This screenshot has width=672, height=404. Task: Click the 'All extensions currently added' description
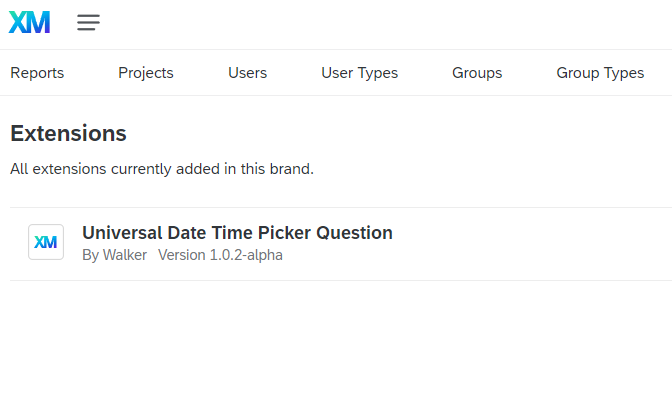162,169
